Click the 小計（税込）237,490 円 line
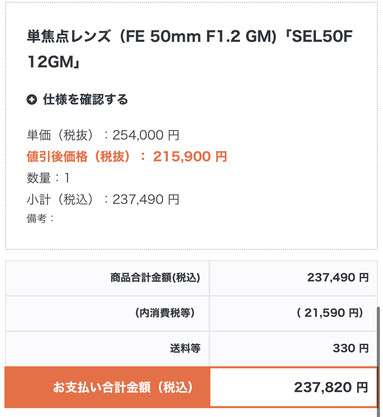The image size is (383, 417). pos(103,199)
